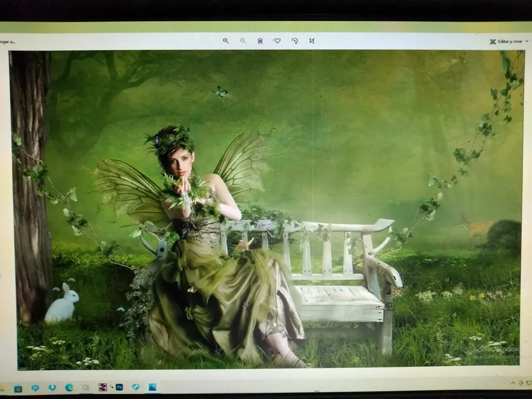Click the gray media player taskbar icon

(x=86, y=387)
